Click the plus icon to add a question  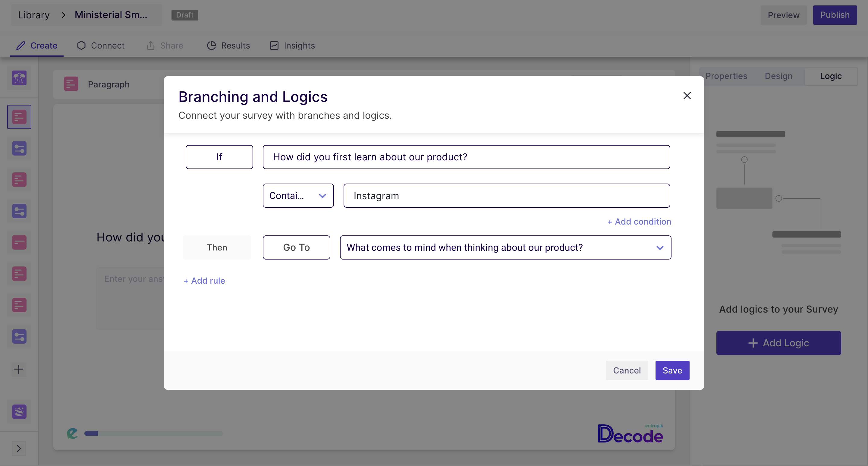[19, 369]
